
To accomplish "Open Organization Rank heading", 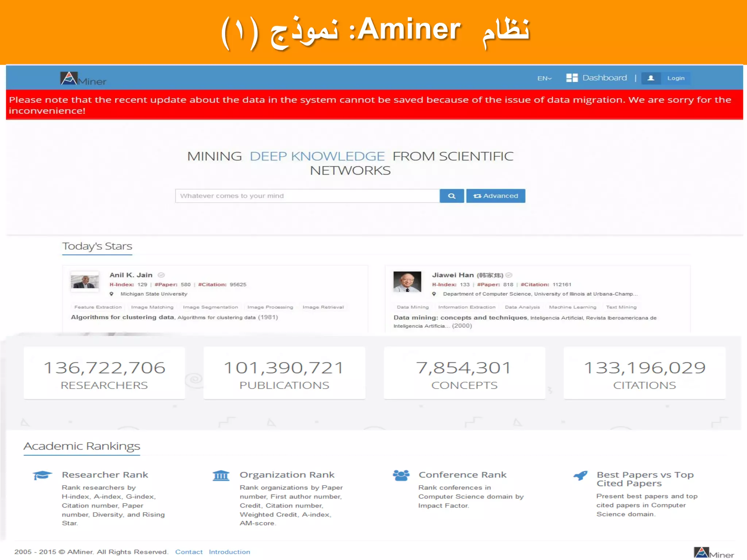I will click(x=287, y=475).
